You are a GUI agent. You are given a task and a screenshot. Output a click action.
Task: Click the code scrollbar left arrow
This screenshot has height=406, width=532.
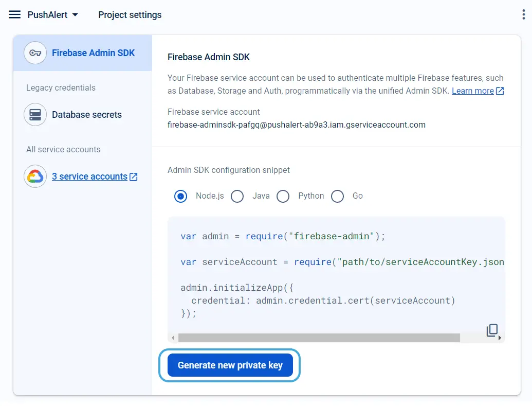click(x=173, y=338)
